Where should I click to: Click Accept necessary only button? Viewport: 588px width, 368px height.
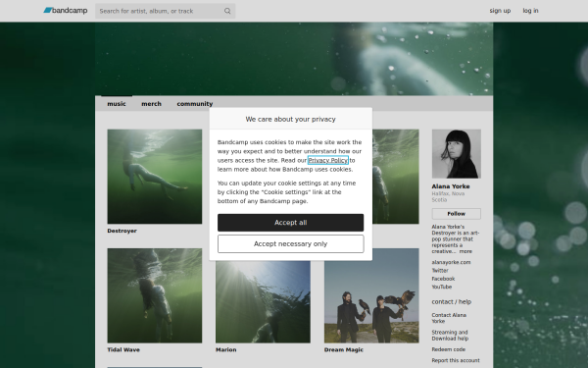(x=291, y=244)
